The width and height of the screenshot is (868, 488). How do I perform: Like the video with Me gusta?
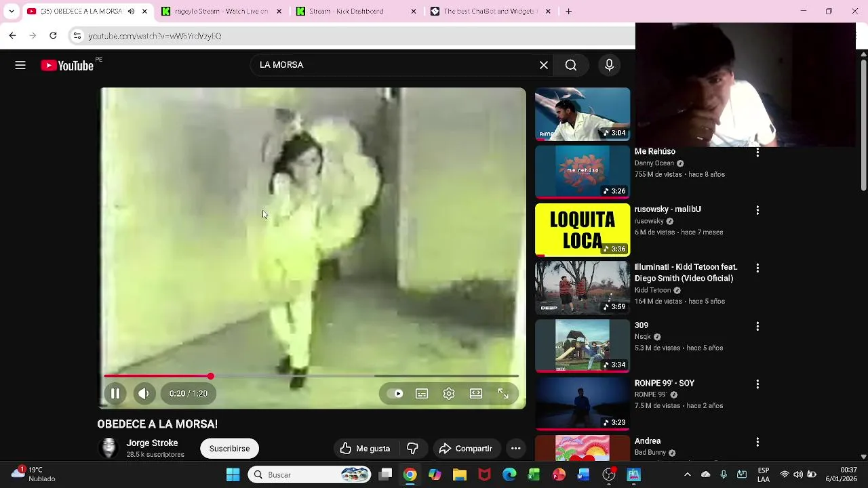365,449
